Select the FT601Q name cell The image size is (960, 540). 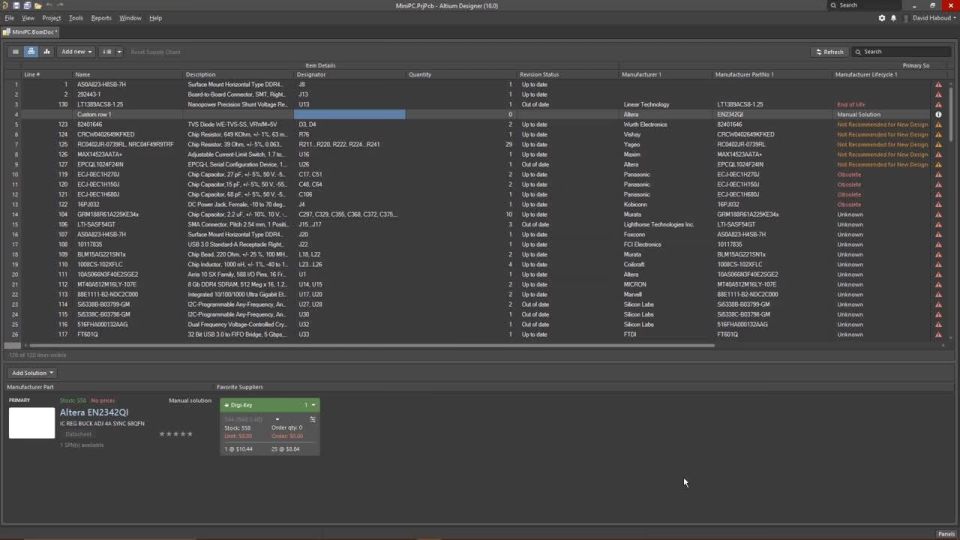129,334
